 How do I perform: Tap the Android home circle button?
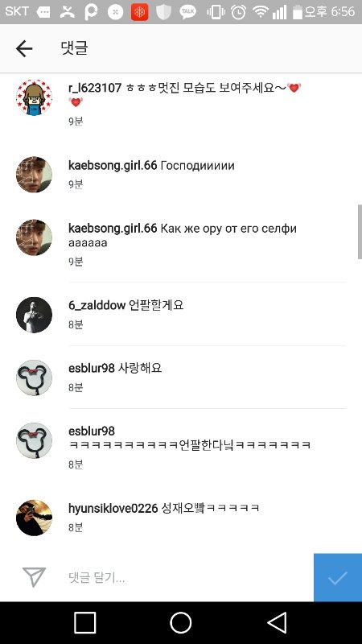[x=181, y=622]
